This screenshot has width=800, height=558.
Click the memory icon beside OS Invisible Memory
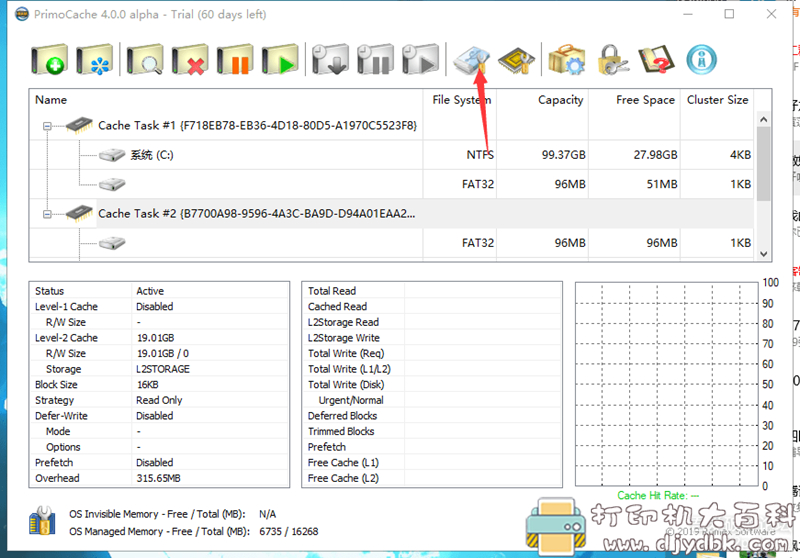(x=42, y=521)
